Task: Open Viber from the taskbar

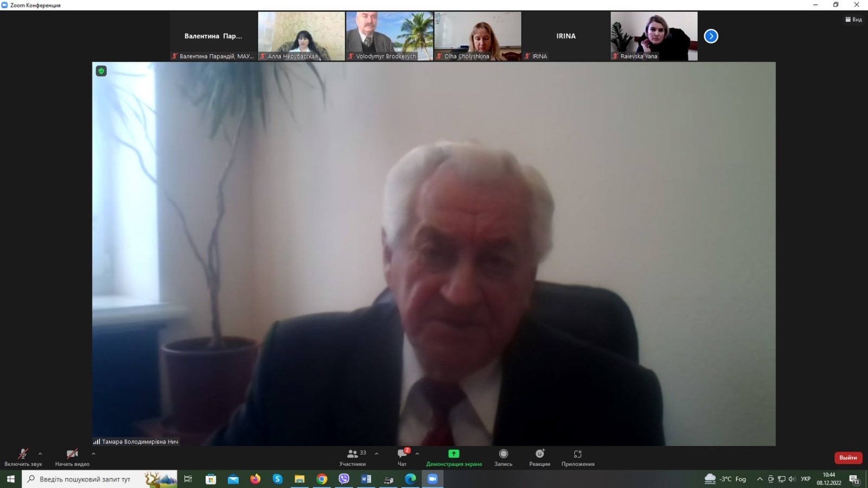Action: tap(344, 479)
